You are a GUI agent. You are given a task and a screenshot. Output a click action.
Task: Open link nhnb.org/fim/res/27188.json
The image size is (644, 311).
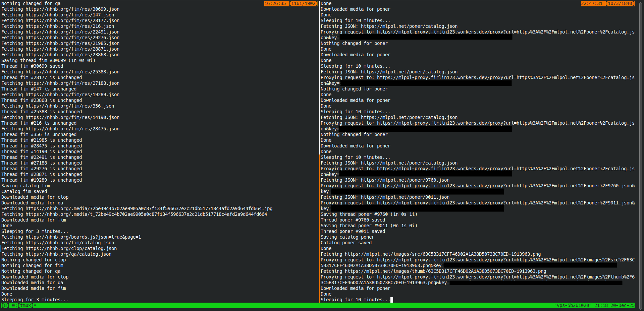72,83
